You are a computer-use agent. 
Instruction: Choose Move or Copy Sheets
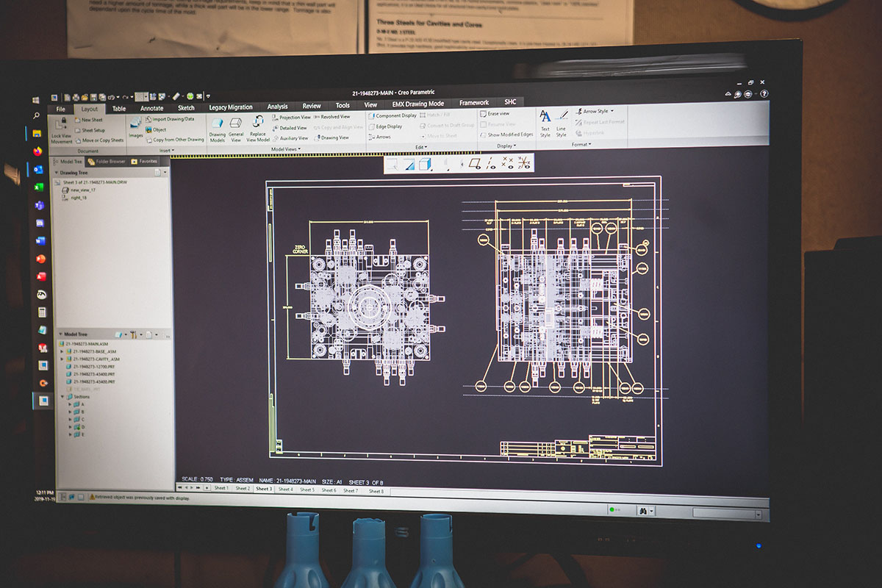[x=99, y=140]
